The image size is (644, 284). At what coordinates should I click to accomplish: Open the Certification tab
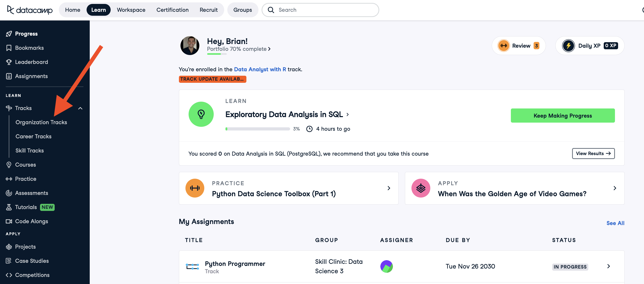[172, 10]
